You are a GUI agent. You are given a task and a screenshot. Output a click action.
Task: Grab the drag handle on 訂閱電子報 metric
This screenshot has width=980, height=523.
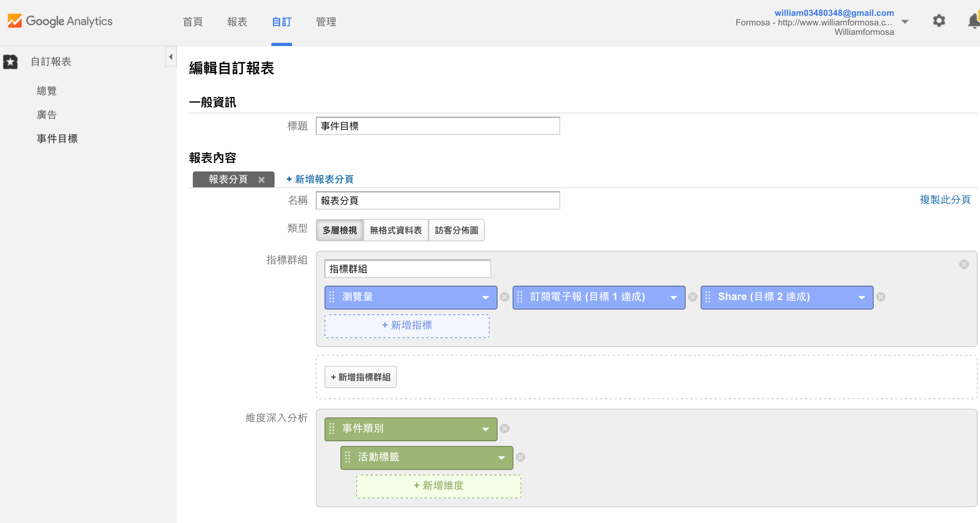click(520, 297)
